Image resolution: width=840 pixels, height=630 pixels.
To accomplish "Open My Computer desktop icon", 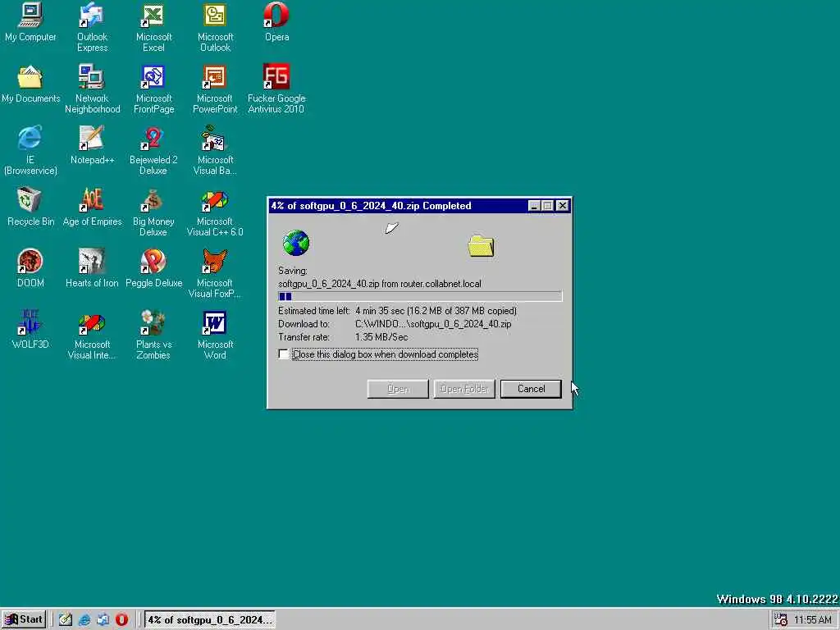I will (x=30, y=22).
